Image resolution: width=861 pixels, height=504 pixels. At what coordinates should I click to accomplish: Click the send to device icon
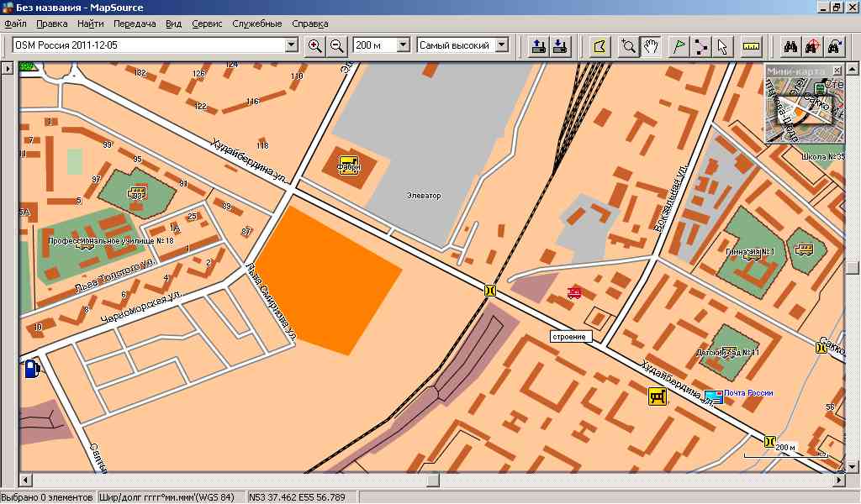(538, 45)
